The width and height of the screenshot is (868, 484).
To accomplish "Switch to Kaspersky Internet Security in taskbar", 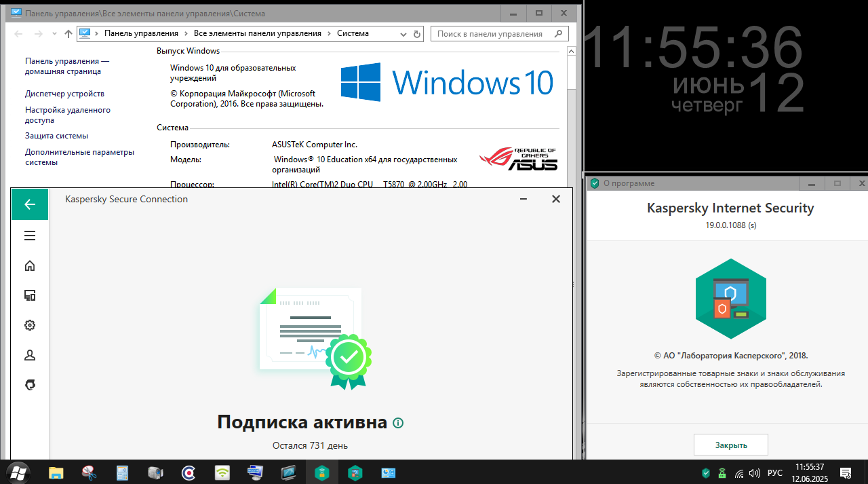I will [355, 472].
